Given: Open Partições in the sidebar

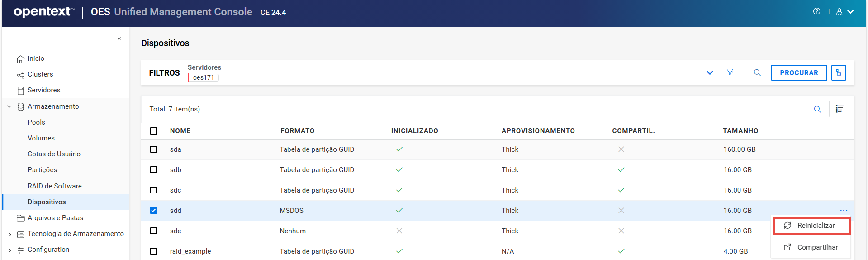Looking at the screenshot, I should 42,170.
